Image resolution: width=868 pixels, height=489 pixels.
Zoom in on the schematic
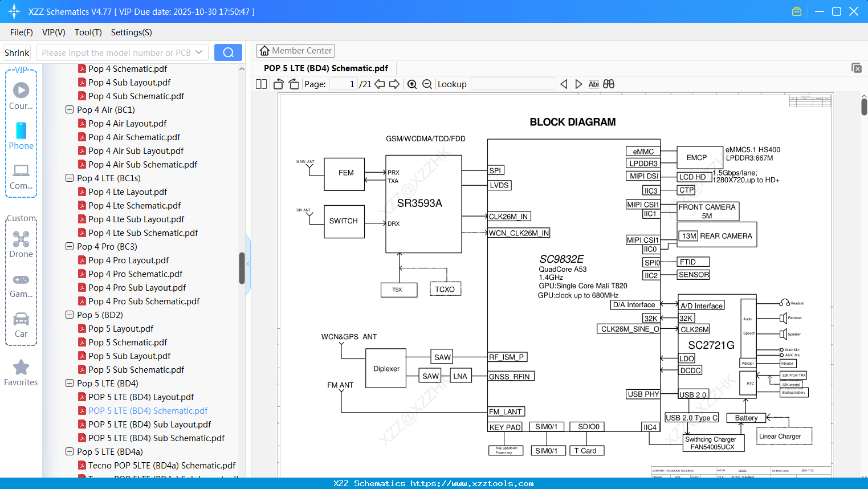coord(411,84)
